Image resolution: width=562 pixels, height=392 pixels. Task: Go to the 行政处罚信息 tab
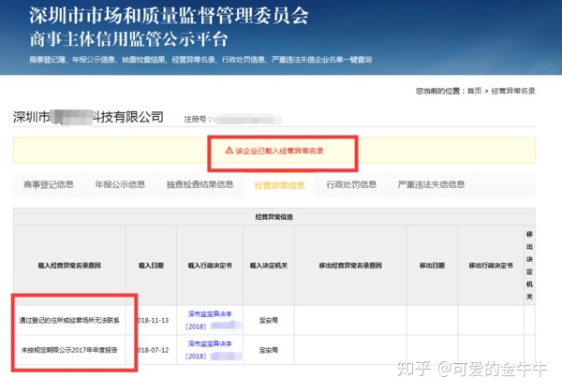tap(351, 184)
